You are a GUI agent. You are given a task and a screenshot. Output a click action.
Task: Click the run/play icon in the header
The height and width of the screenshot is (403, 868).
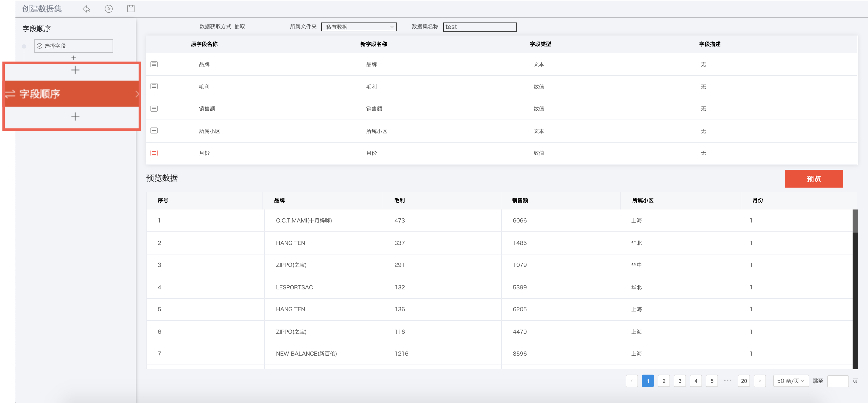pyautogui.click(x=108, y=9)
